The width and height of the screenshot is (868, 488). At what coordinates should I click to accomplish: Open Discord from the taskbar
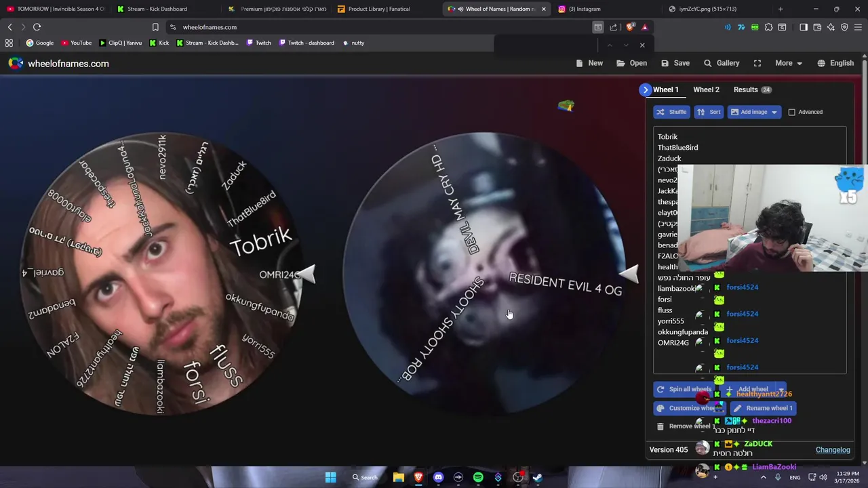pos(438,477)
